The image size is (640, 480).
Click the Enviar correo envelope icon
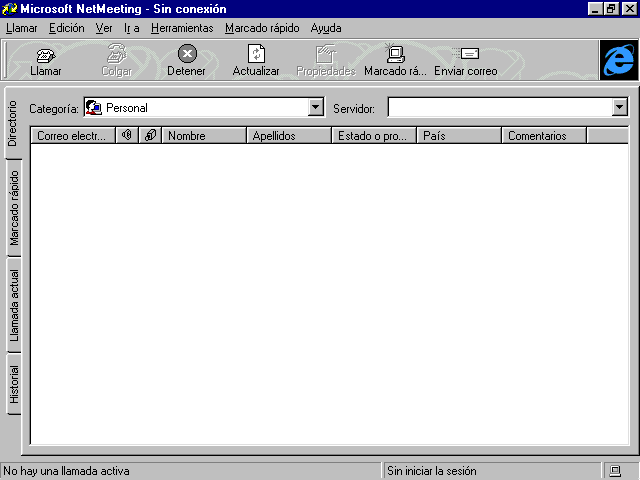(x=466, y=53)
